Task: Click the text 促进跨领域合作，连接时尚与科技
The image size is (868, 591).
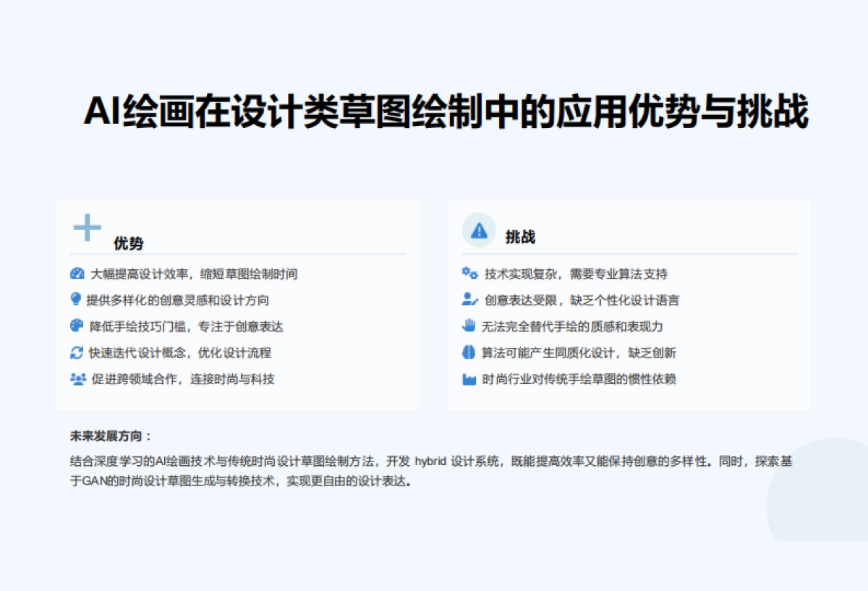Action: 183,379
